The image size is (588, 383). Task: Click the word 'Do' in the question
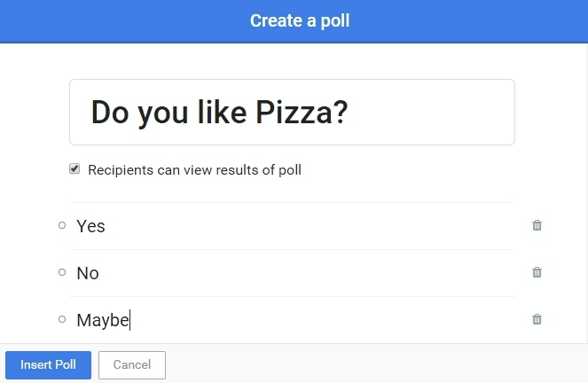(110, 113)
